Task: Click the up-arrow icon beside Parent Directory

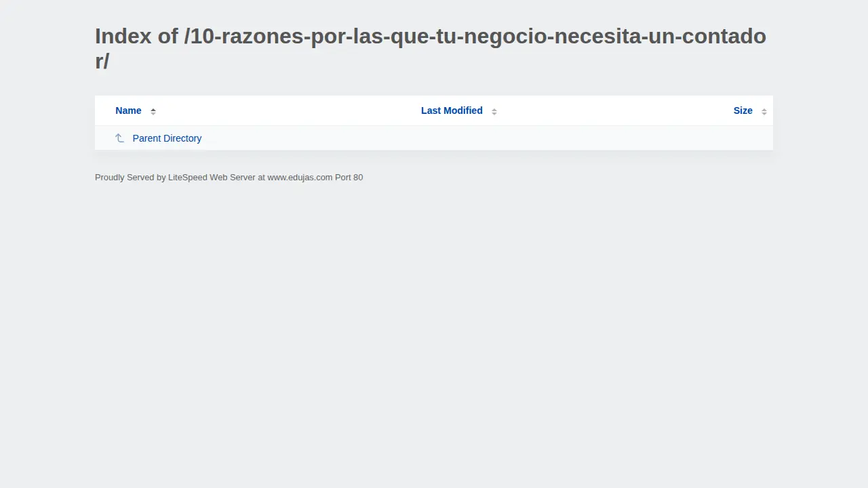Action: pyautogui.click(x=119, y=138)
